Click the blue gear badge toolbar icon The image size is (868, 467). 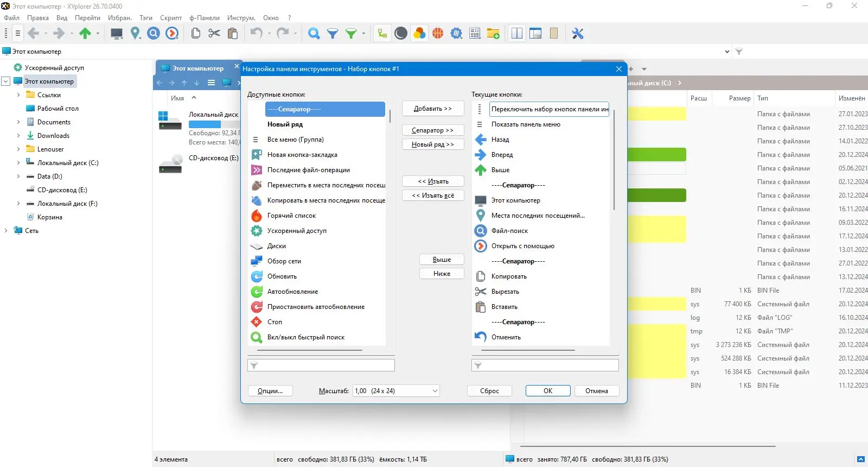[x=457, y=34]
